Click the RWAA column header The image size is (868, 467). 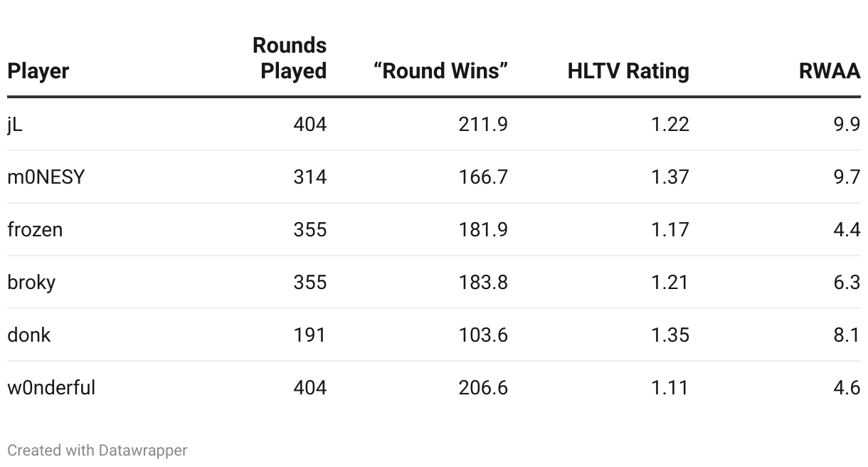[x=830, y=71]
